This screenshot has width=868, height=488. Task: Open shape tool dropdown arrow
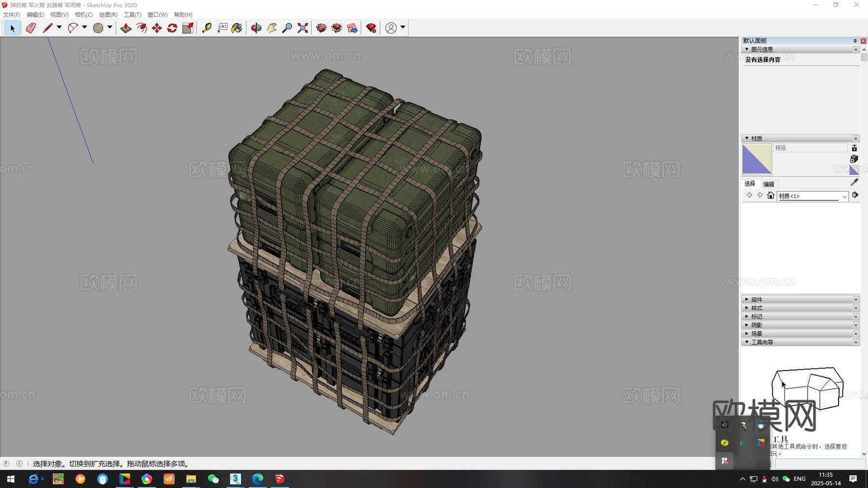point(110,28)
